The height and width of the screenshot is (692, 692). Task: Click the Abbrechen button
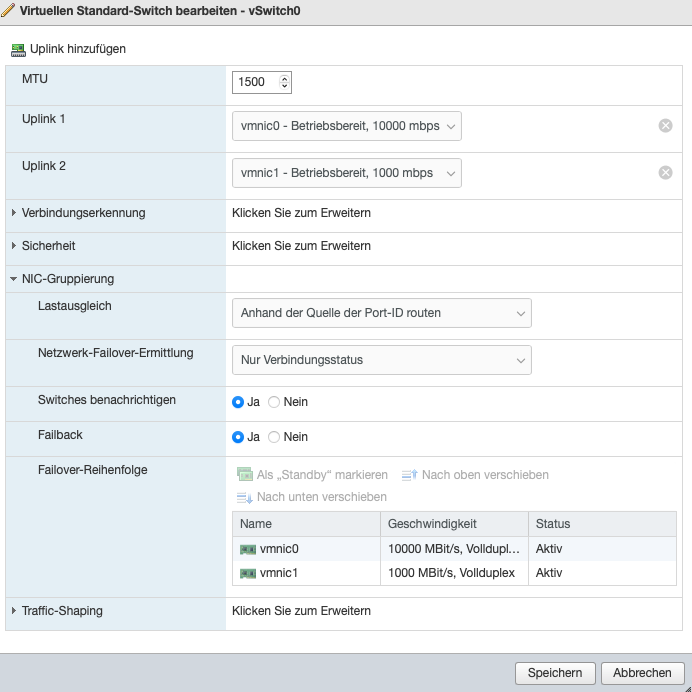643,673
